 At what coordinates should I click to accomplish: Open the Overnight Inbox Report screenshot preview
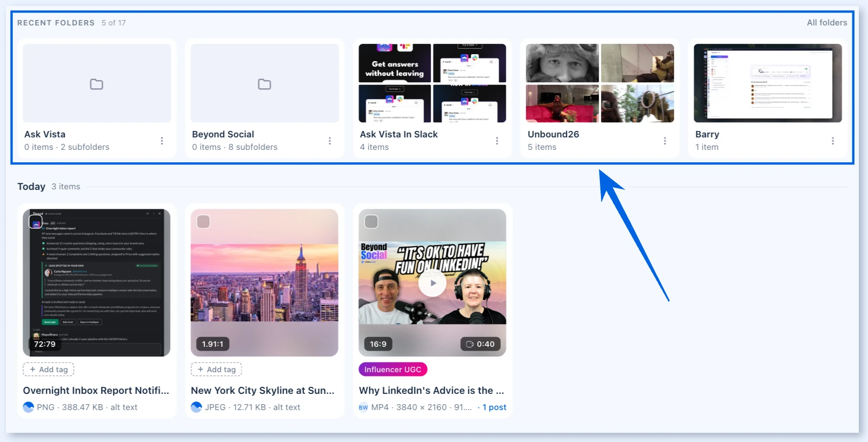(97, 283)
